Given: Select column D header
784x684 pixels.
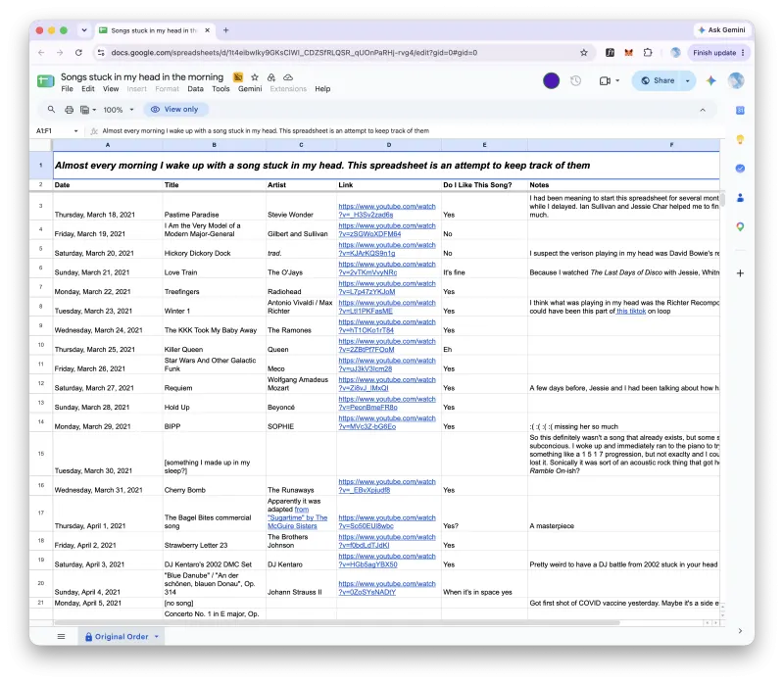Looking at the screenshot, I should (x=388, y=145).
